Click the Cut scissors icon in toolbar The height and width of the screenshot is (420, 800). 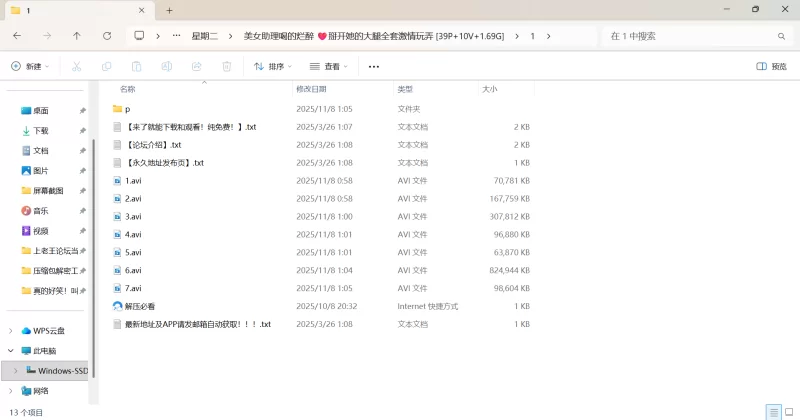(77, 67)
